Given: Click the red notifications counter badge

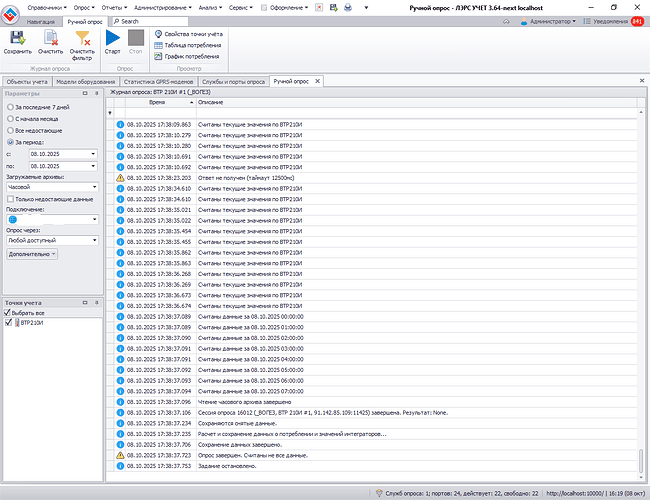Looking at the screenshot, I should 636,20.
